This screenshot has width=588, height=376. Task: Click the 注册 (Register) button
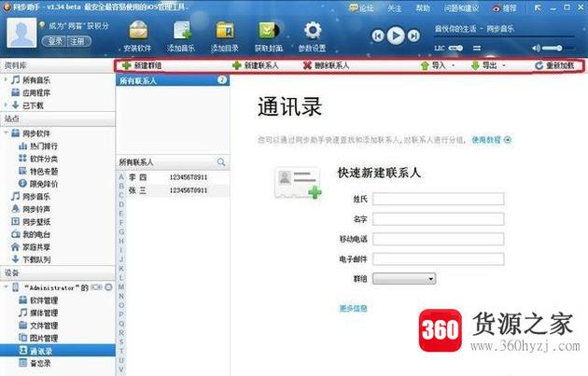pyautogui.click(x=78, y=41)
